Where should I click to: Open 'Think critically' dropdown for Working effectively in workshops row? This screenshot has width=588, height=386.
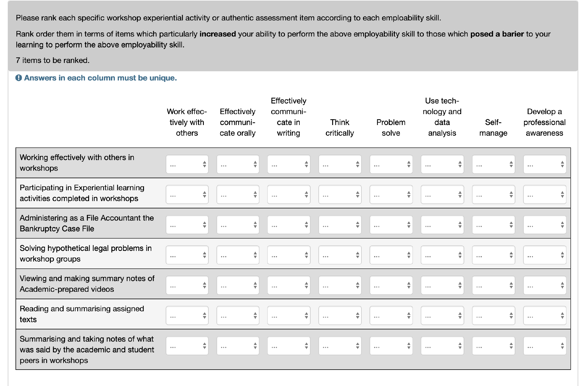click(x=340, y=164)
